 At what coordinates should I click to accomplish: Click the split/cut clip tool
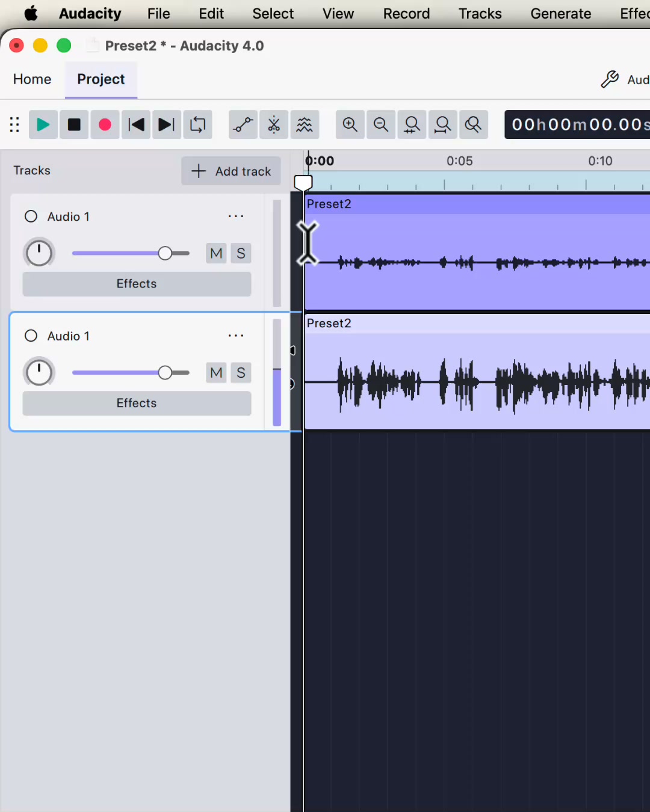coord(274,125)
